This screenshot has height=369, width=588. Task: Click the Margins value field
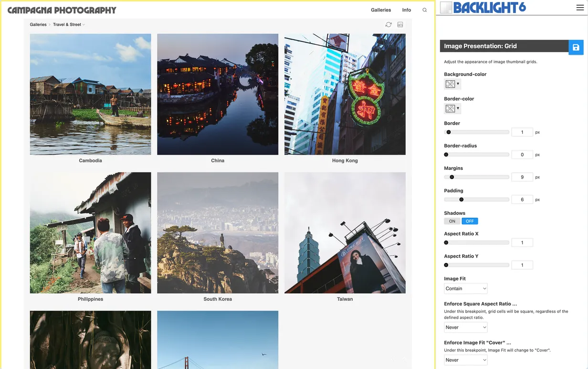click(522, 177)
